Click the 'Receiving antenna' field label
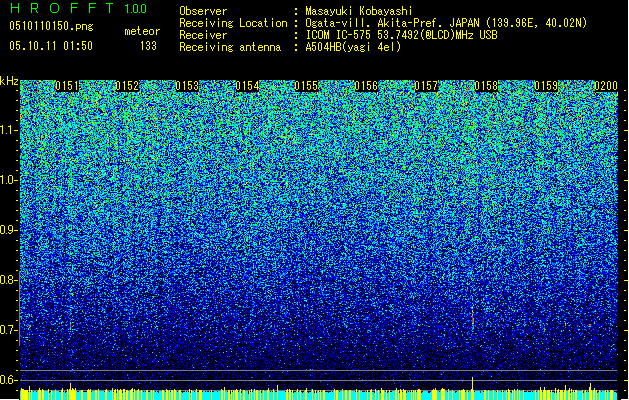 [x=230, y=47]
